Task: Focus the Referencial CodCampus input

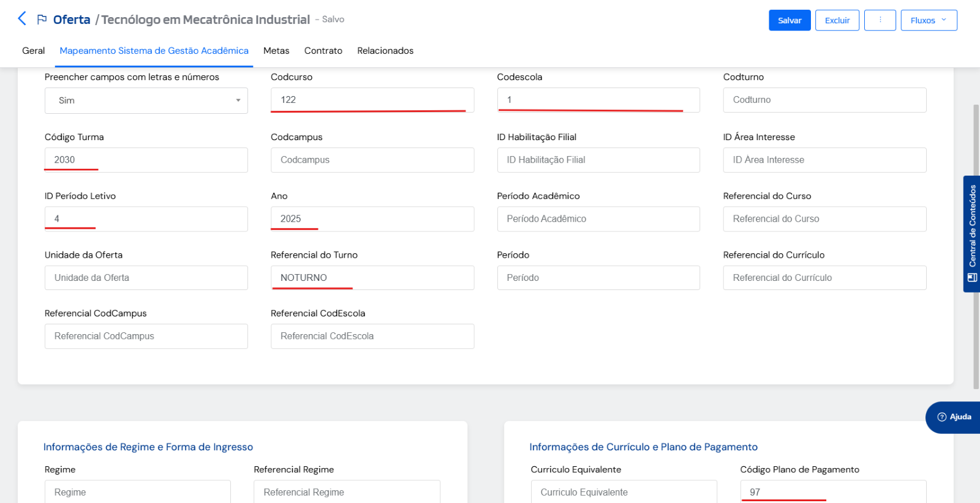Action: (x=146, y=336)
